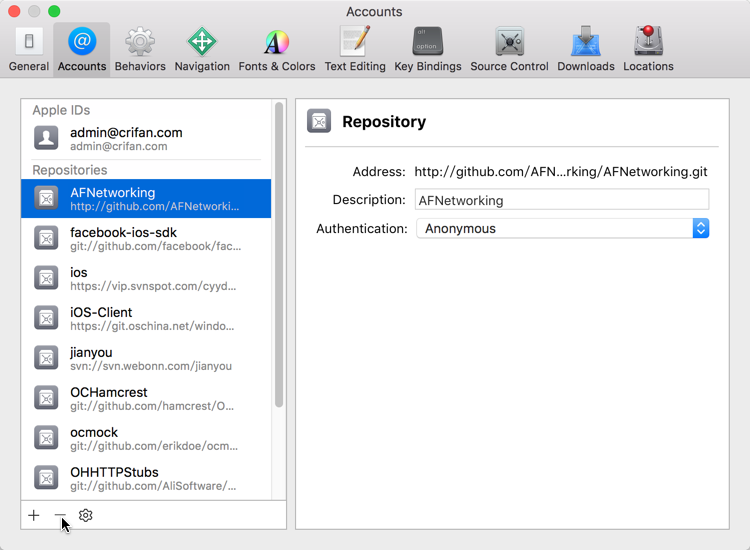Screen dimensions: 750x550
Task: Select the Accounts @ icon
Action: pyautogui.click(x=82, y=41)
